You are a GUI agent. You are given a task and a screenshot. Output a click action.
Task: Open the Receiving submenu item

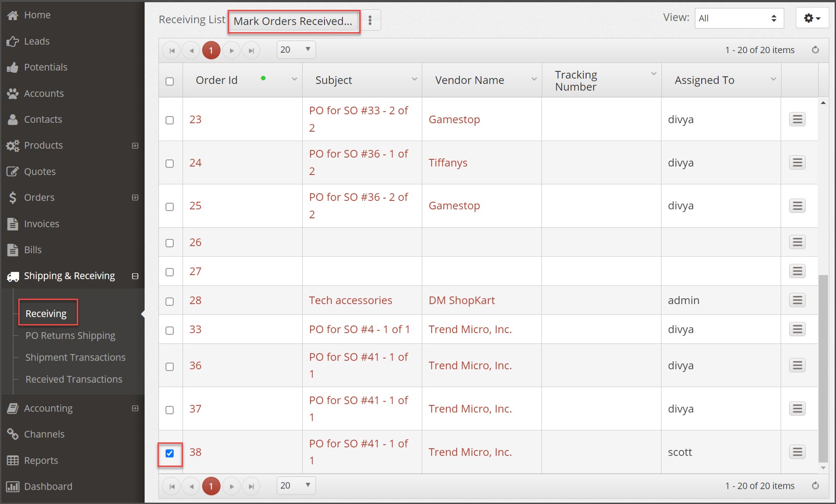46,313
